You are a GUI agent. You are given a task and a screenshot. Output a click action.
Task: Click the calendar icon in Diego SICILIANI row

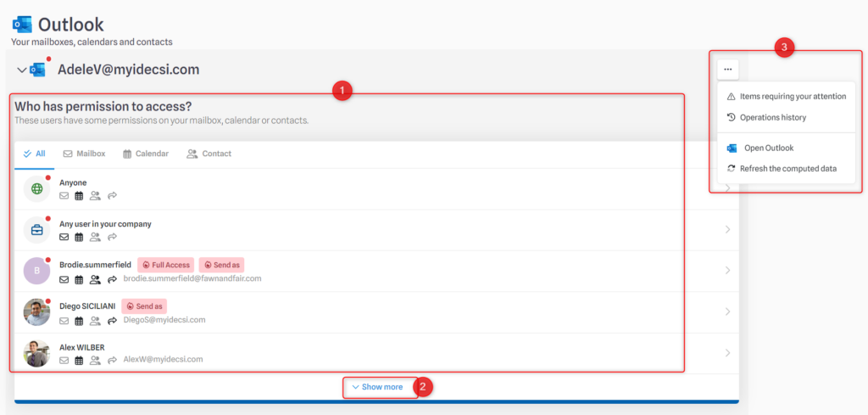(79, 320)
